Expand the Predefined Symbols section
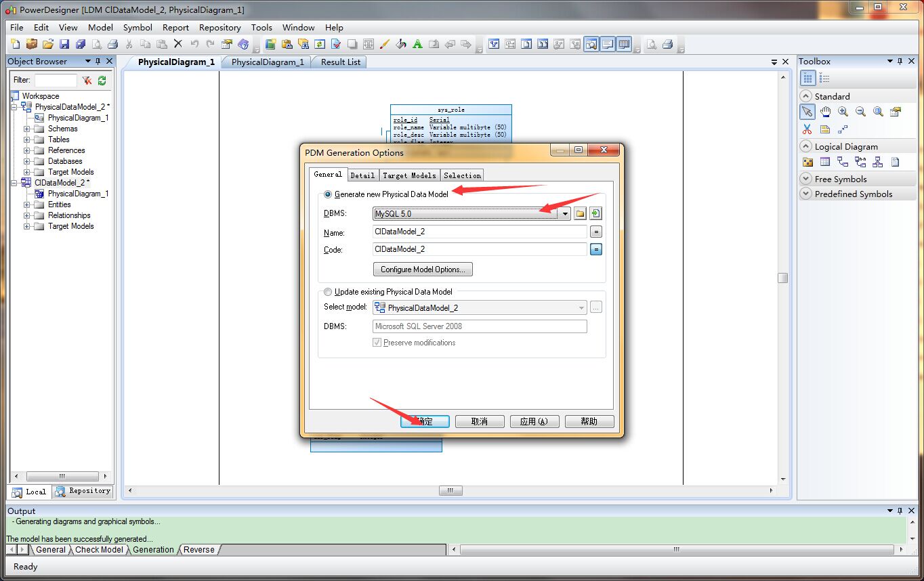This screenshot has width=924, height=581. (806, 194)
